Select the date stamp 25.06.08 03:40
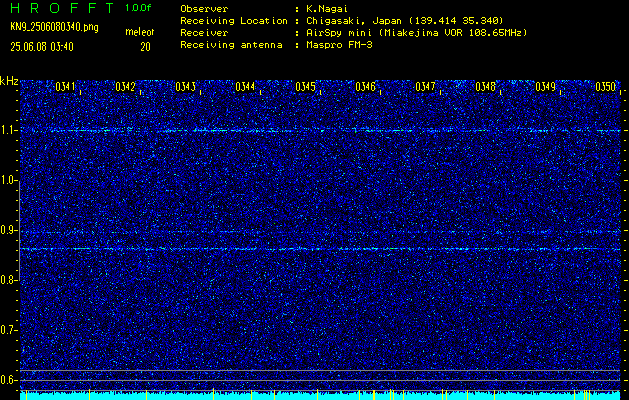 42,47
